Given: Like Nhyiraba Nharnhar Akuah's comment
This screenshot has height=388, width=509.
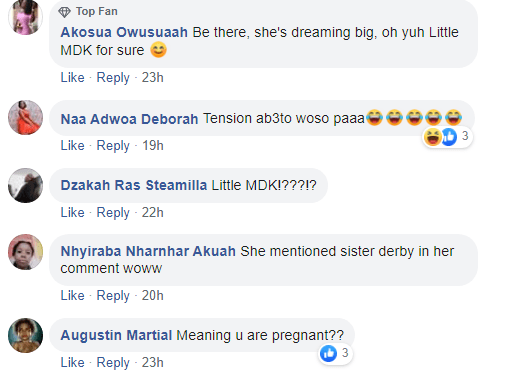Looking at the screenshot, I should (72, 296).
